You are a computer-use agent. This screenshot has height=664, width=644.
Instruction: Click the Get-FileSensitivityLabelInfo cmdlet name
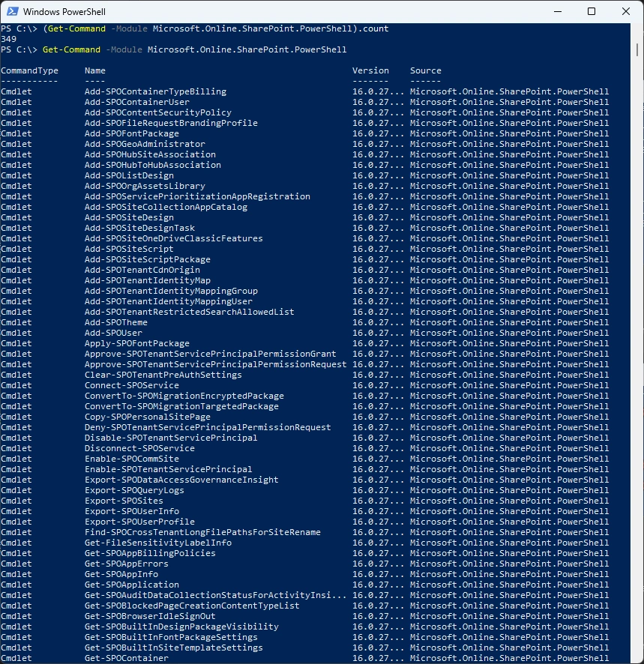(x=157, y=543)
